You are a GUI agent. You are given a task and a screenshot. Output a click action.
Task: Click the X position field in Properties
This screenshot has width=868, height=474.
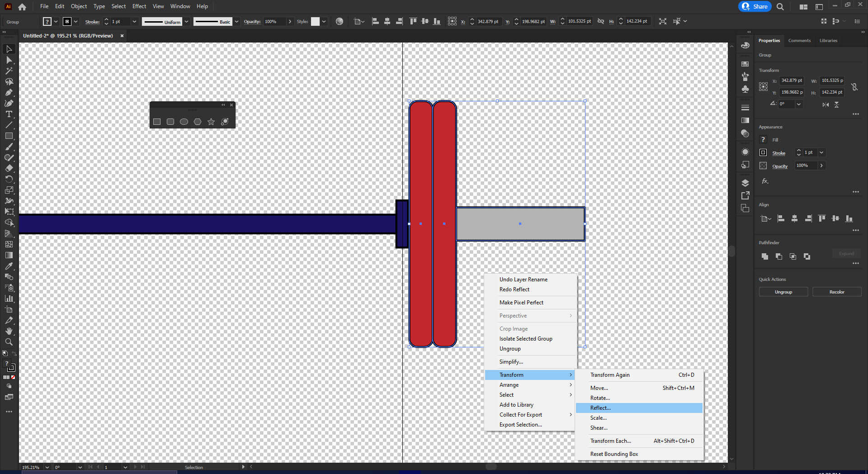[x=792, y=81]
